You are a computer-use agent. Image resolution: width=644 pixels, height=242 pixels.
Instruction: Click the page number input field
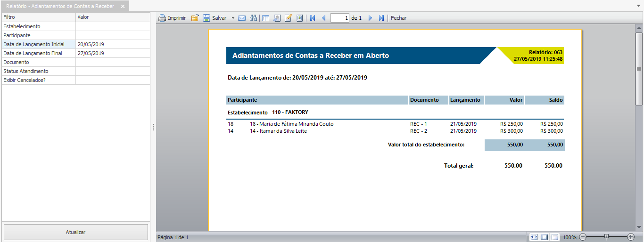pyautogui.click(x=340, y=18)
